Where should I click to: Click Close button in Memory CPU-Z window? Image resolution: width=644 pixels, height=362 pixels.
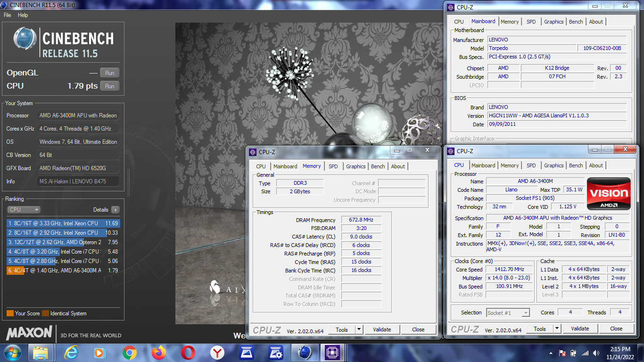tap(418, 329)
